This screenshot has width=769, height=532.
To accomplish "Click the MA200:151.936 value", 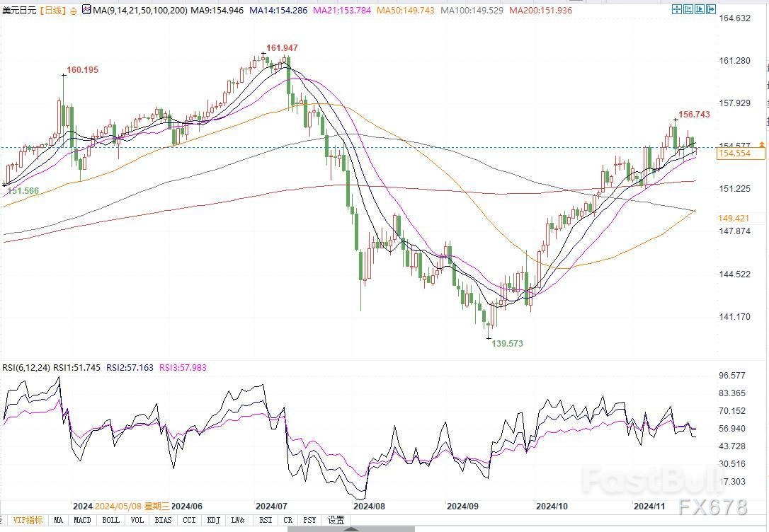I will click(540, 11).
